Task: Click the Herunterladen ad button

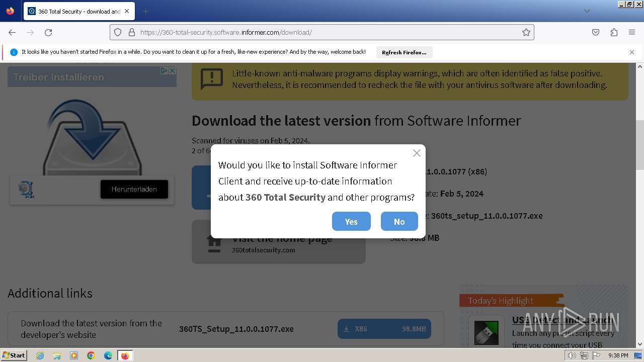Action: pos(134,189)
